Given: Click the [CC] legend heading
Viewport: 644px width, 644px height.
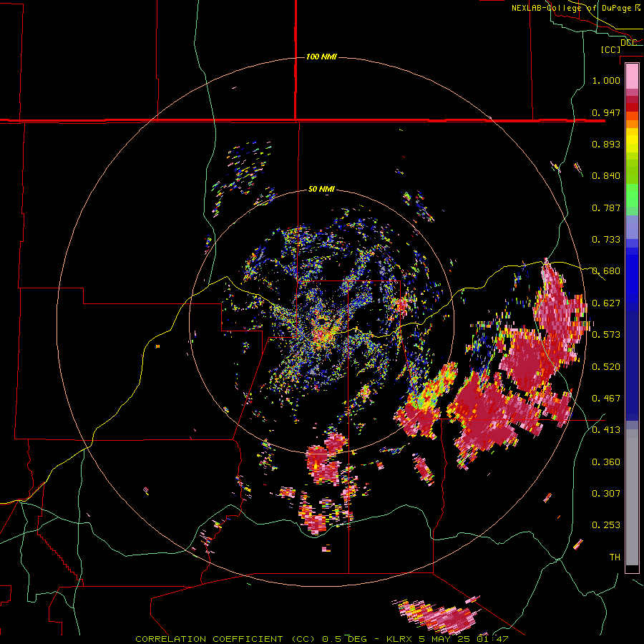Looking at the screenshot, I should pyautogui.click(x=611, y=49).
